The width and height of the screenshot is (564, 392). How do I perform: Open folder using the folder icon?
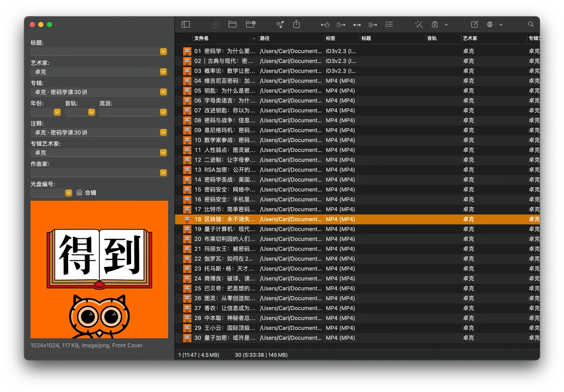[232, 24]
